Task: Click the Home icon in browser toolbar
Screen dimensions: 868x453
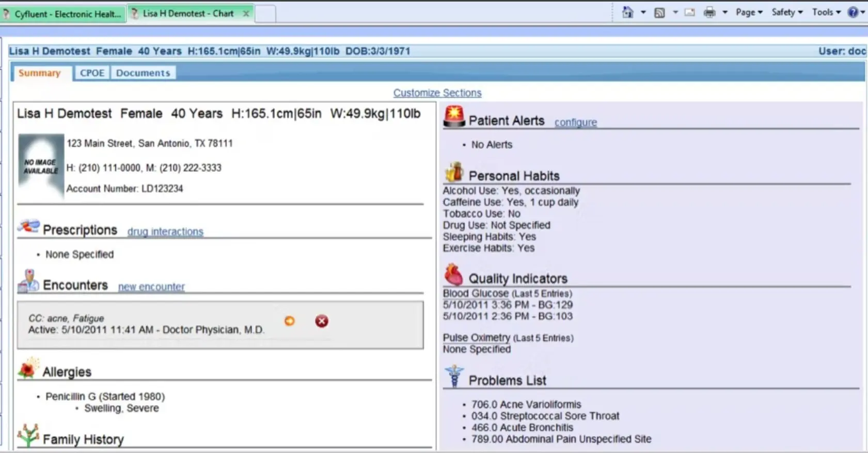Action: pyautogui.click(x=627, y=12)
